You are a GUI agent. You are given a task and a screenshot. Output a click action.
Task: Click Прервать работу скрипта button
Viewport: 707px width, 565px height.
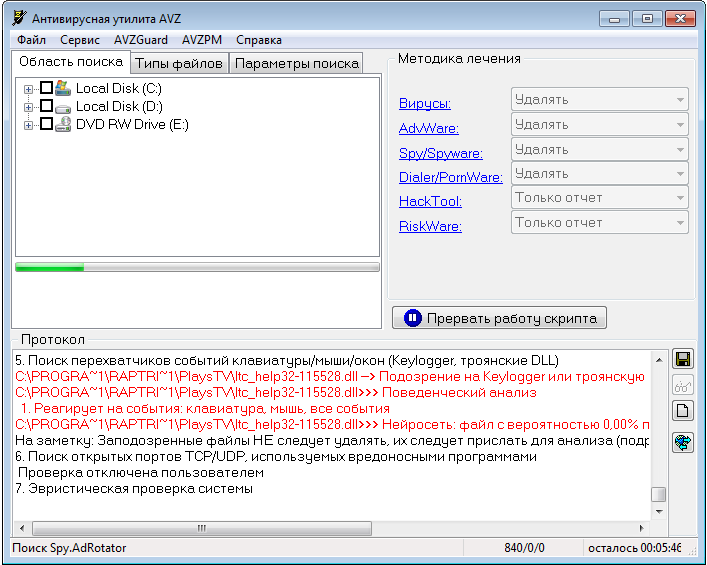pyautogui.click(x=499, y=318)
